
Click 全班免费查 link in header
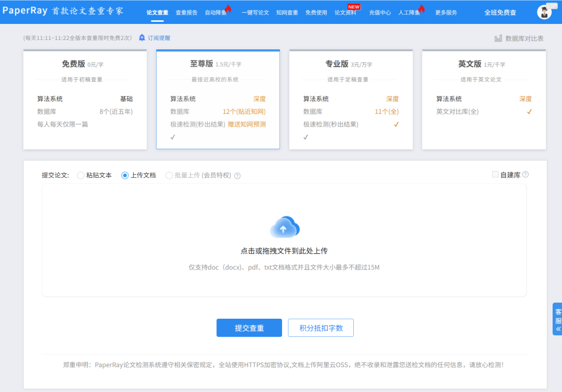pos(500,12)
